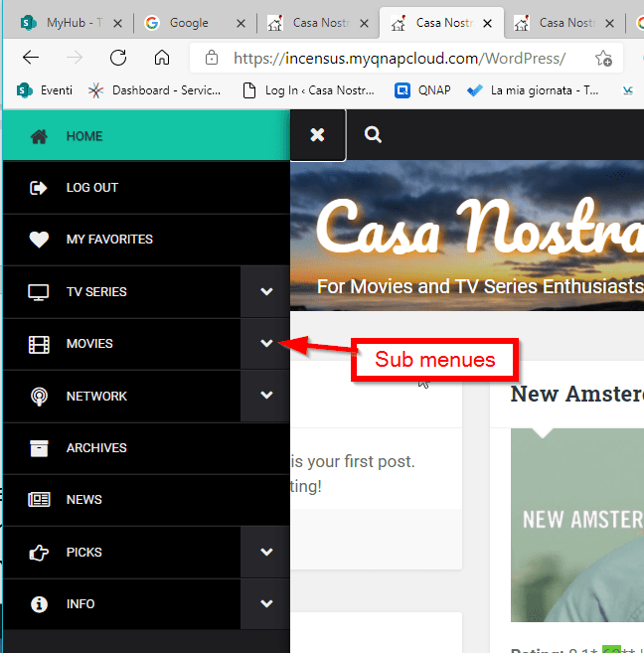
Task: Open the TV SERIES menu label
Action: (96, 292)
